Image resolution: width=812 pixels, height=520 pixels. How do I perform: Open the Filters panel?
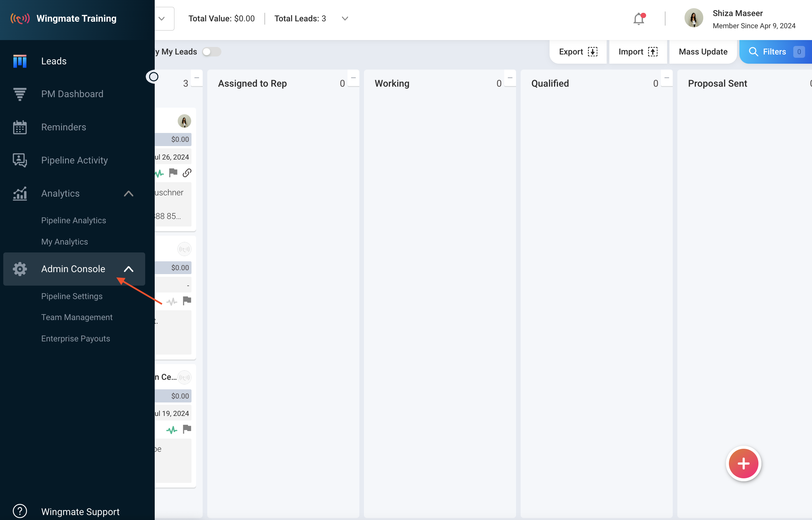tap(775, 52)
